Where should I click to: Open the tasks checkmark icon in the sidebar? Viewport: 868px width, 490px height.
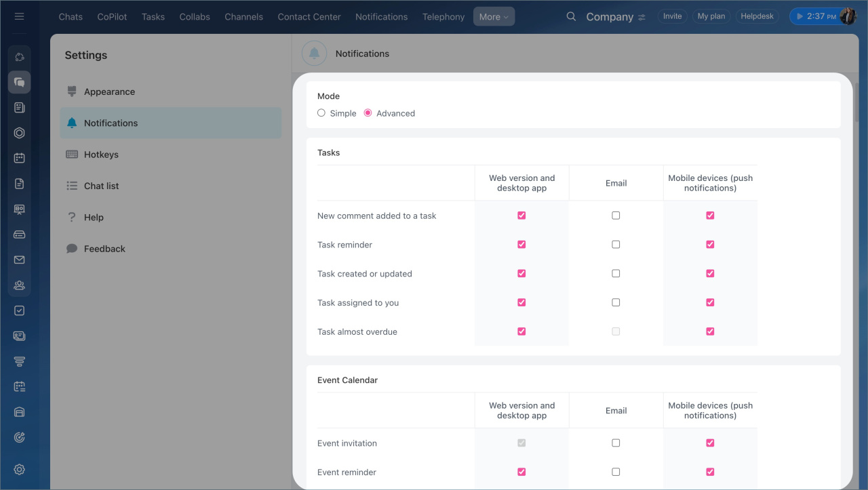(x=19, y=310)
